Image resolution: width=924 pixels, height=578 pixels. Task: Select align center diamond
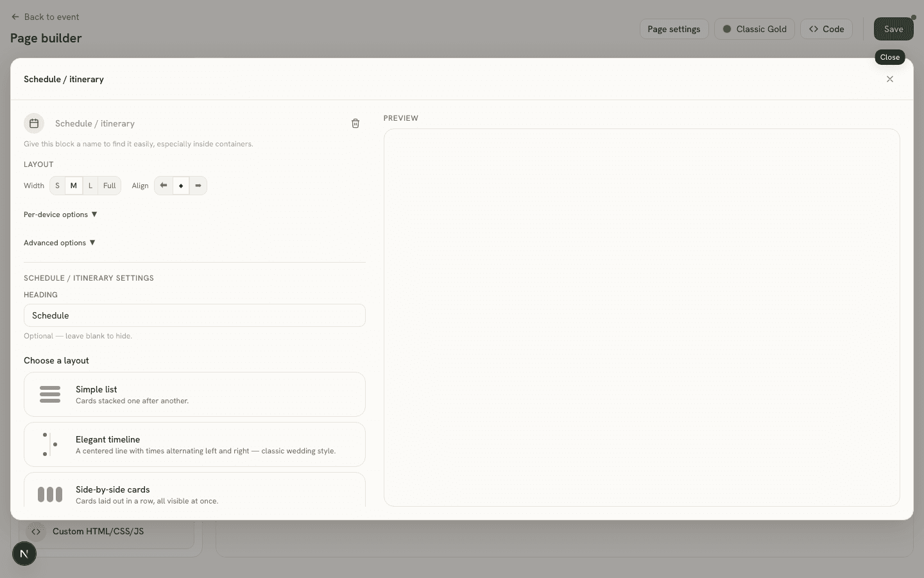pos(181,186)
